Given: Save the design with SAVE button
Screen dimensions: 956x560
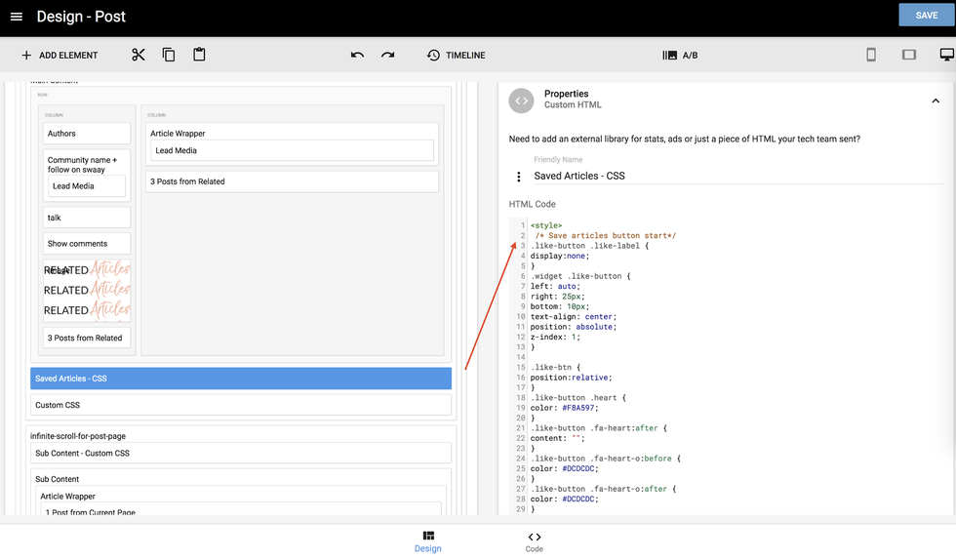Looking at the screenshot, I should [x=926, y=16].
